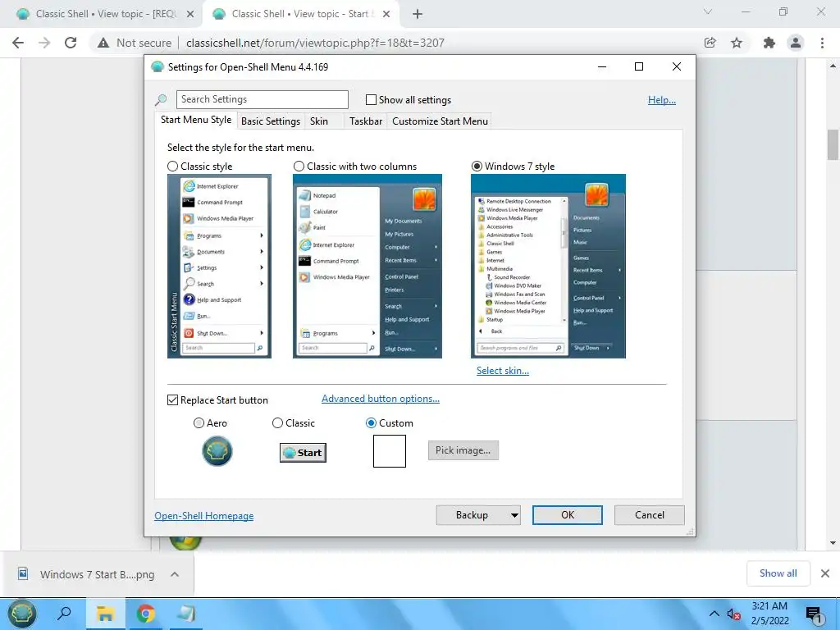The image size is (840, 630).
Task: Switch to the Taskbar tab
Action: (366, 121)
